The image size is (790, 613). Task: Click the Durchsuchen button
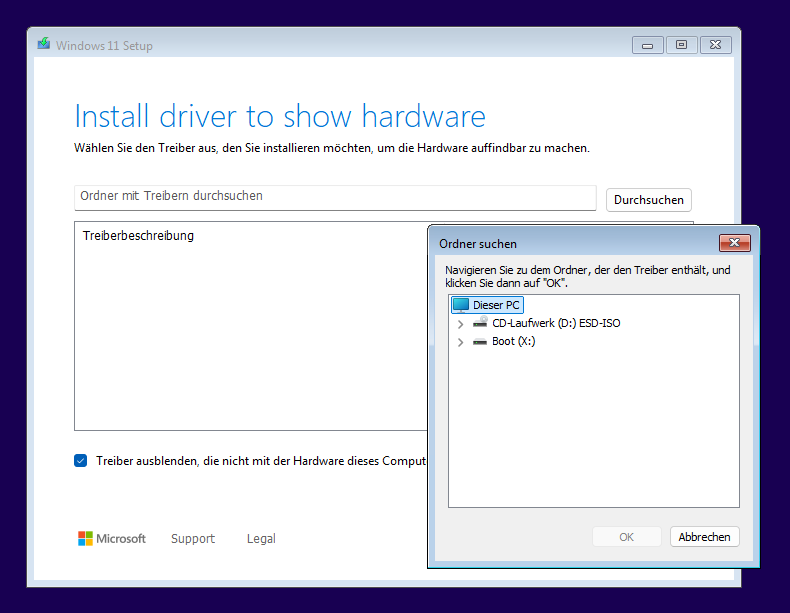648,200
